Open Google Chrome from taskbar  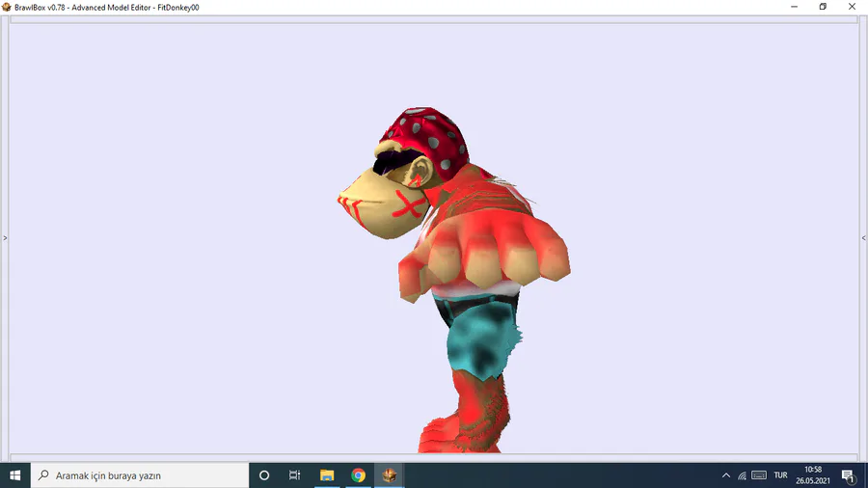click(x=358, y=475)
